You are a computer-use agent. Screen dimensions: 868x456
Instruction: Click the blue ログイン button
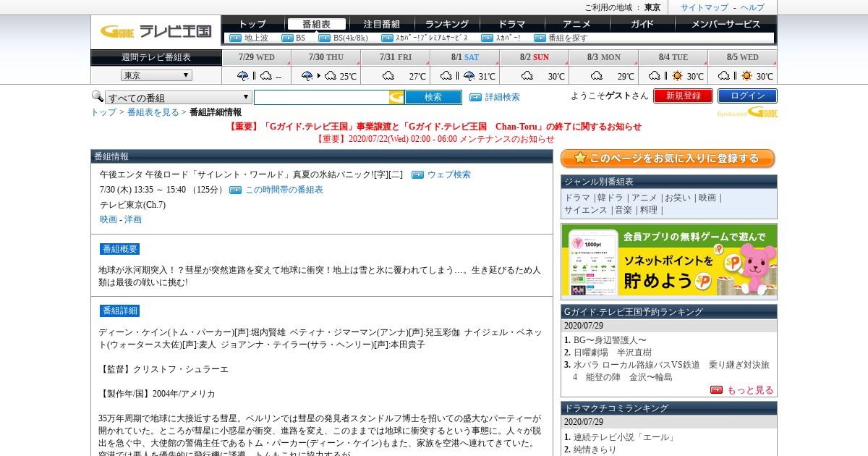[x=747, y=96]
